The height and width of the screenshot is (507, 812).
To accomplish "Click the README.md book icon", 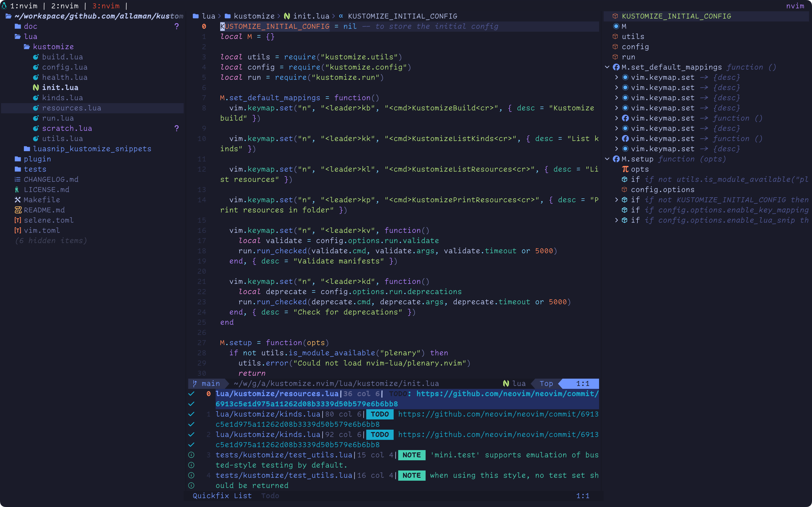I will point(18,210).
